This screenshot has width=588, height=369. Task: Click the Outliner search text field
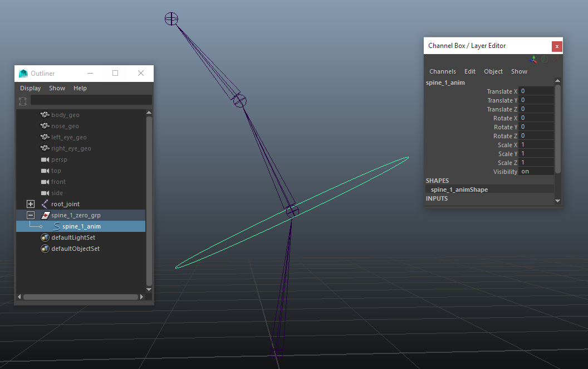click(91, 100)
